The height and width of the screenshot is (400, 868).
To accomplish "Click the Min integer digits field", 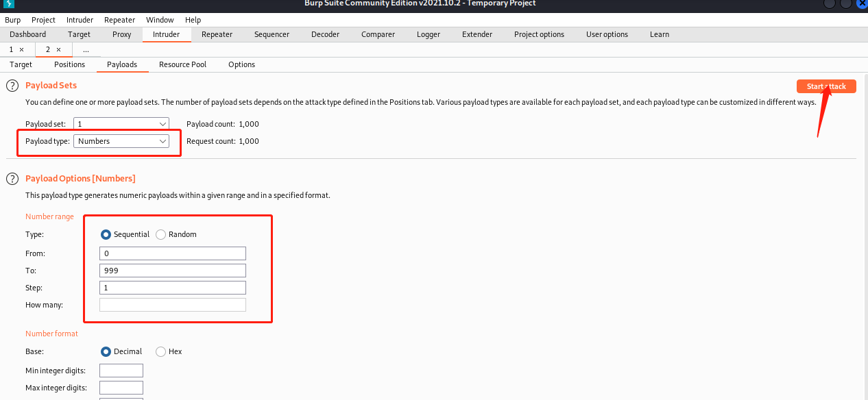I will coord(121,370).
